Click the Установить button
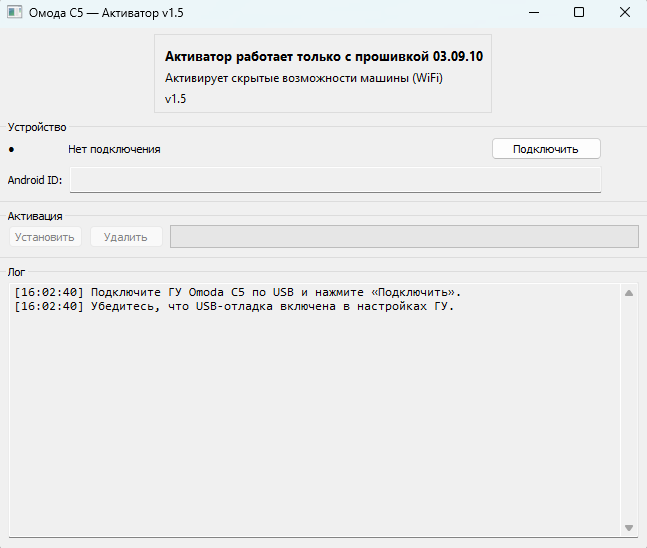647x548 pixels. (45, 237)
